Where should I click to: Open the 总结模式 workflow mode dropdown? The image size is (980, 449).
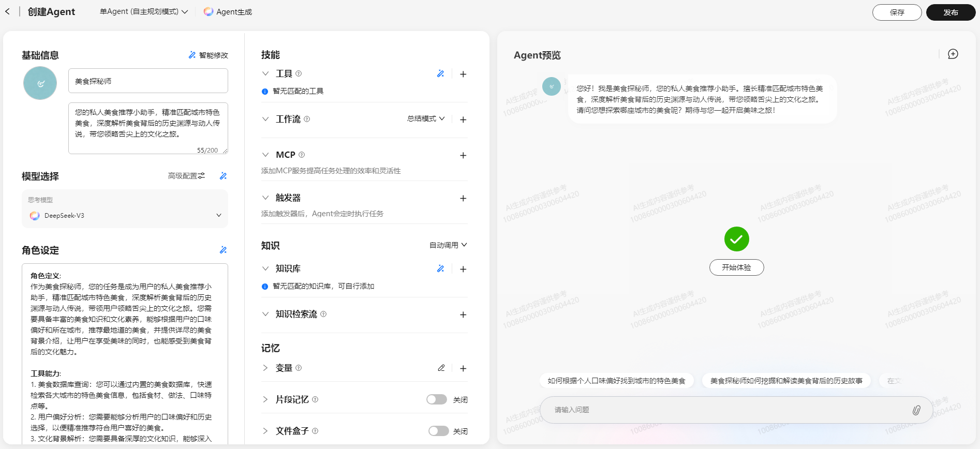426,118
